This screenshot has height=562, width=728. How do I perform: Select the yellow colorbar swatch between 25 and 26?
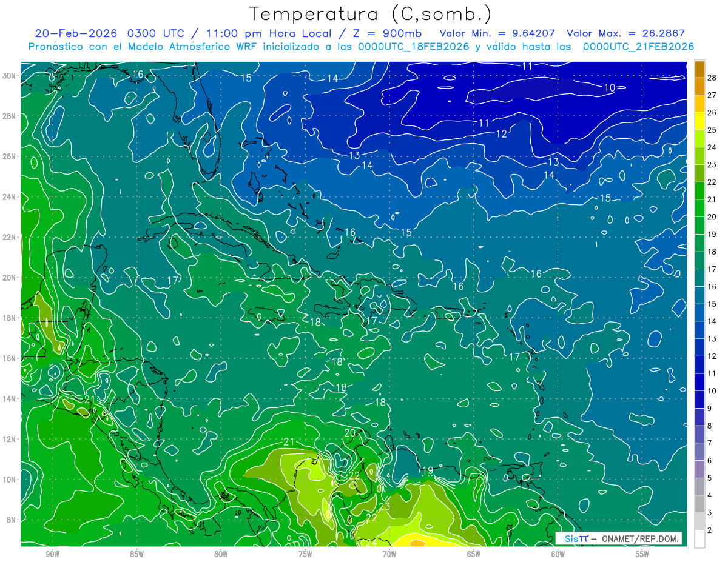[699, 122]
